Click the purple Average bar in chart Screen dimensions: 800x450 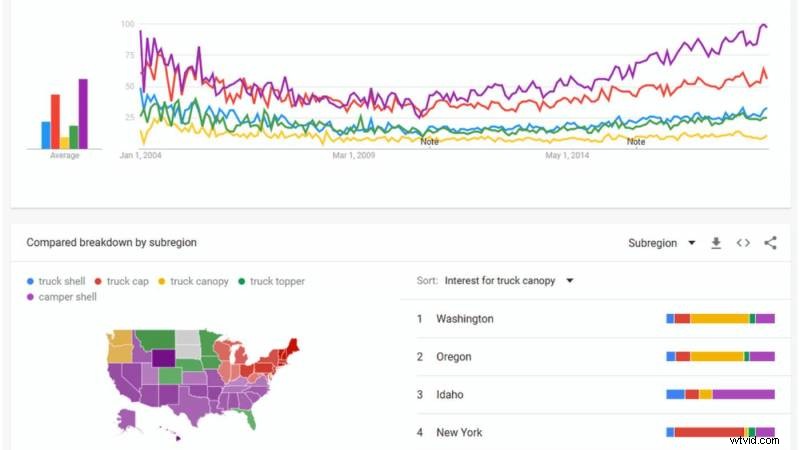coord(83,114)
